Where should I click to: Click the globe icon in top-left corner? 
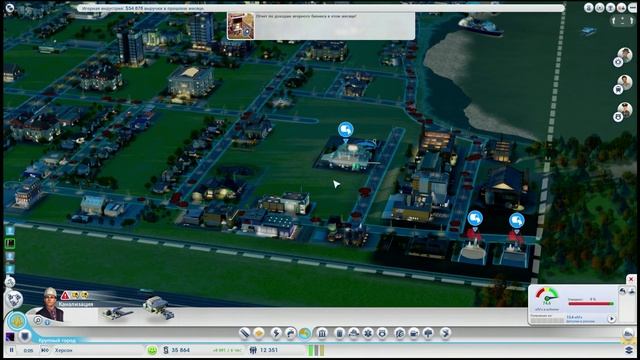click(x=9, y=7)
